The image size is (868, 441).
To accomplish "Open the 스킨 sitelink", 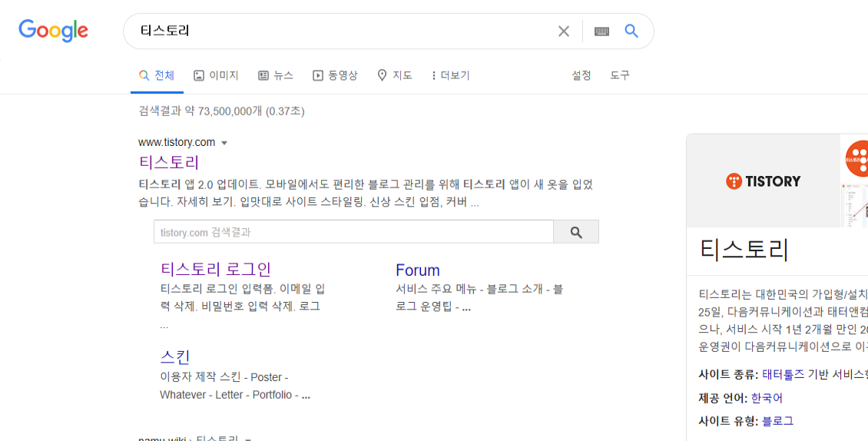I will tap(175, 356).
